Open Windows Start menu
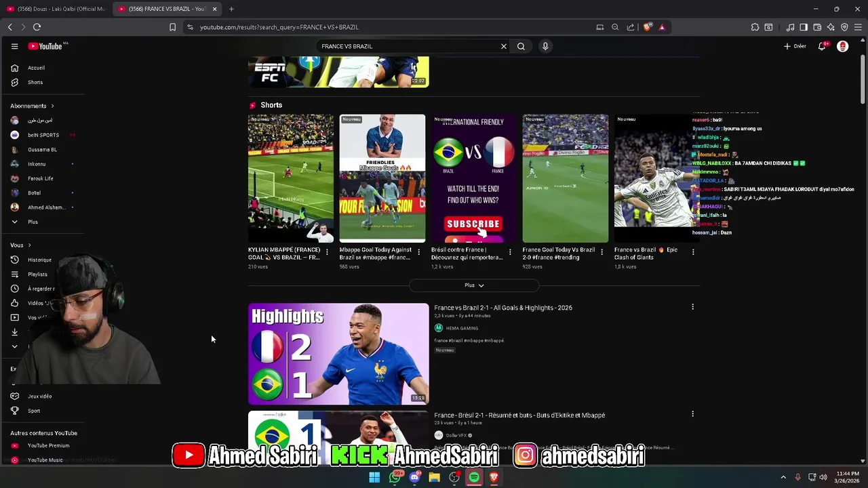Viewport: 868px width, 488px height. click(374, 477)
